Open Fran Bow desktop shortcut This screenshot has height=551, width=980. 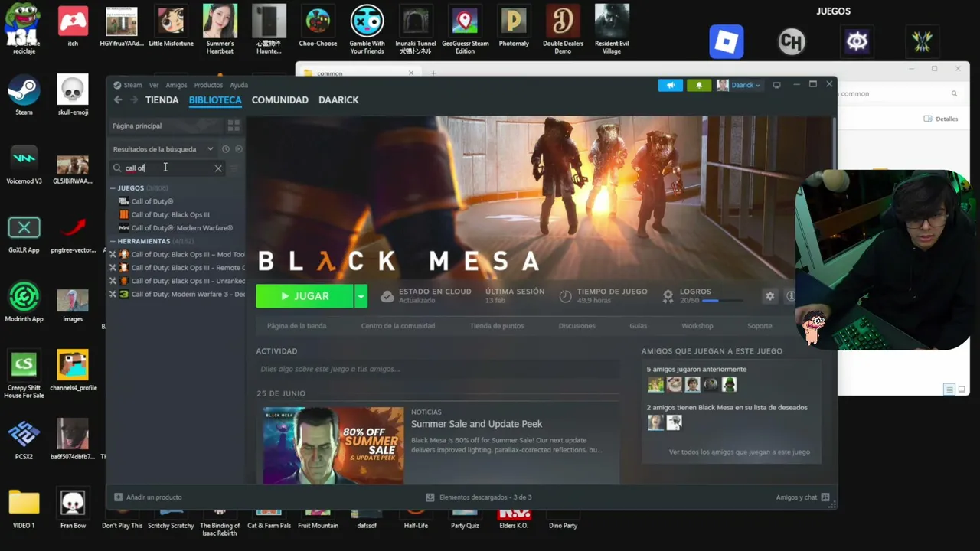[73, 509]
